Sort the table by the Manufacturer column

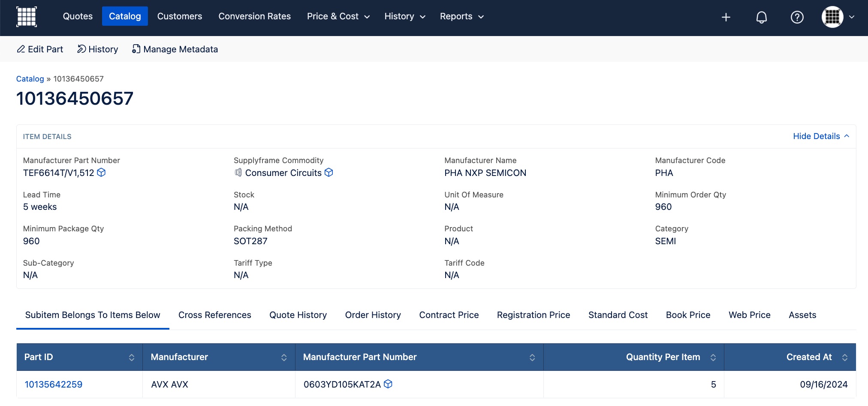click(x=284, y=358)
